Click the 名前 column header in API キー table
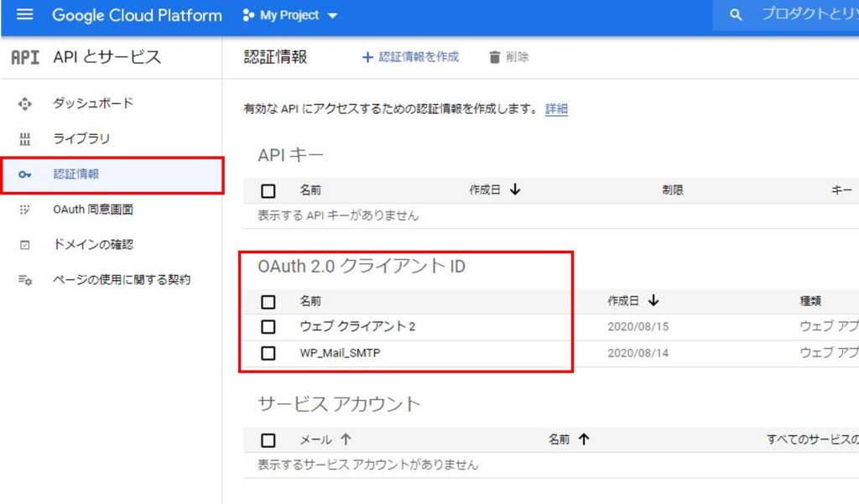This screenshot has width=859, height=504. click(x=310, y=190)
